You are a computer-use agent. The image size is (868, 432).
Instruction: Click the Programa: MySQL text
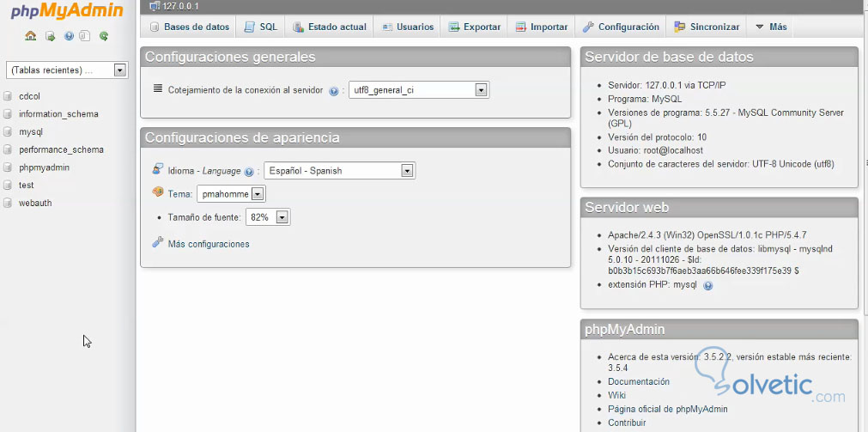tap(645, 99)
